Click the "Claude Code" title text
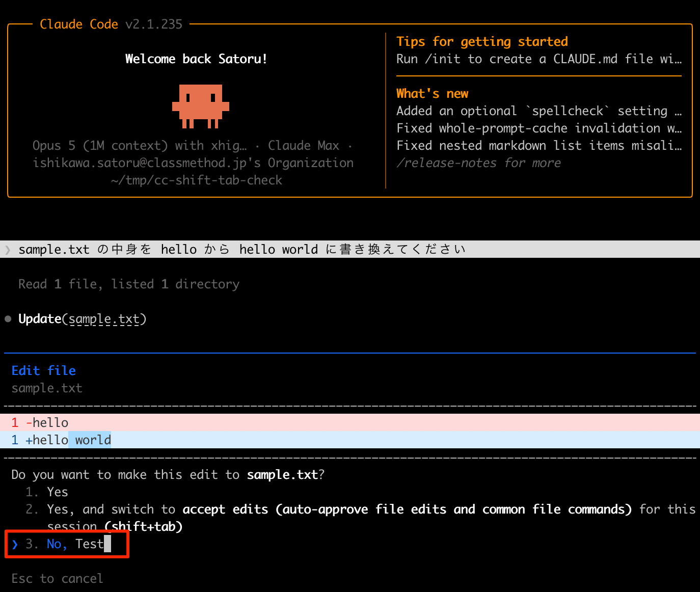Viewport: 700px width, 592px height. pyautogui.click(x=79, y=24)
